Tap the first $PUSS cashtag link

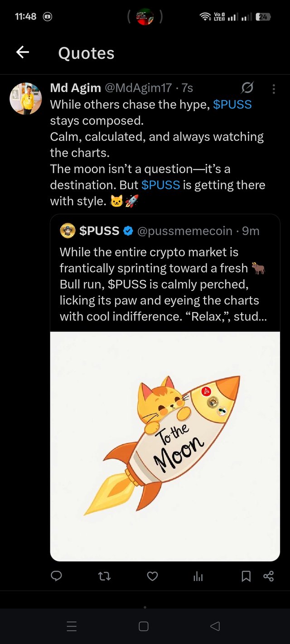coord(232,105)
